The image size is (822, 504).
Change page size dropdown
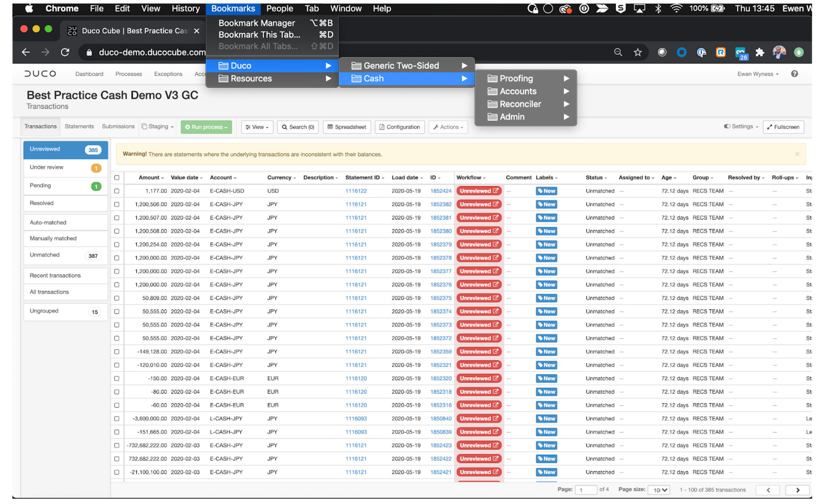pyautogui.click(x=659, y=490)
